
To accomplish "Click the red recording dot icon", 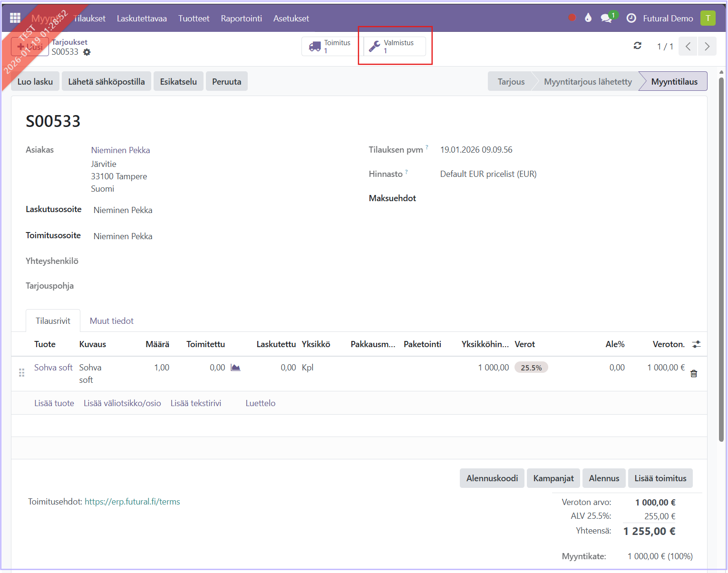I will point(572,18).
